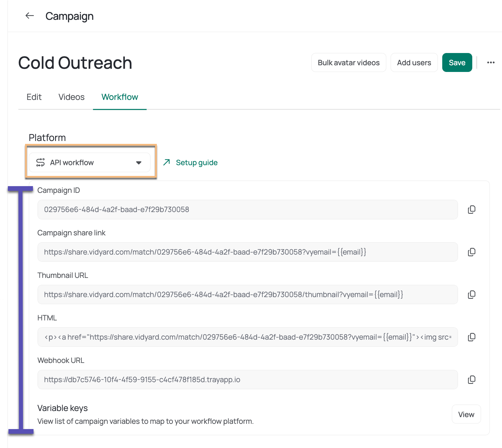This screenshot has height=448, width=502.
Task: Copy the Campaign ID value
Action: click(x=472, y=209)
